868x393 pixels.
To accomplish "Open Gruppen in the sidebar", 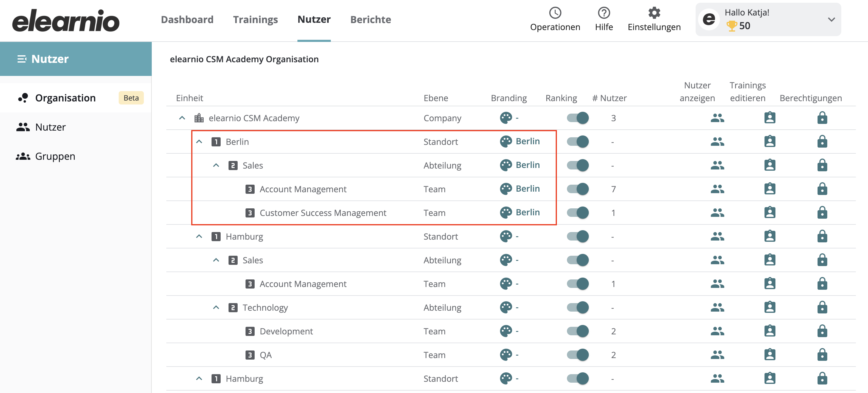I will click(76, 156).
